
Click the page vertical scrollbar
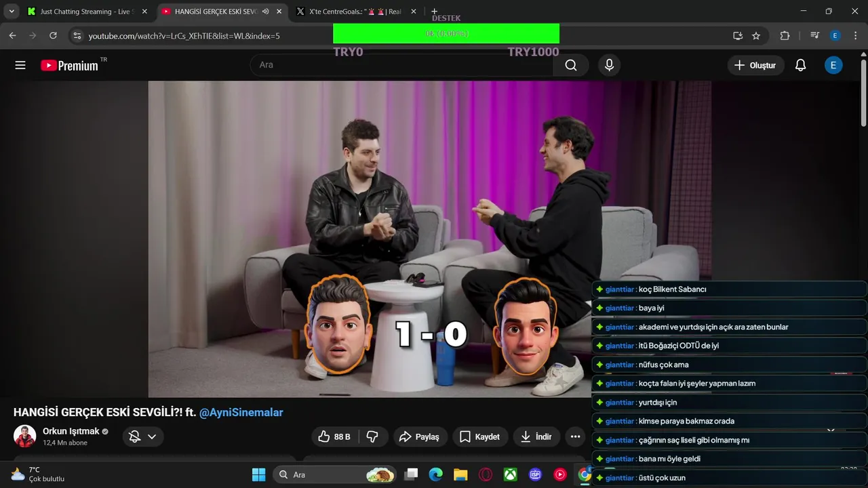tap(863, 92)
